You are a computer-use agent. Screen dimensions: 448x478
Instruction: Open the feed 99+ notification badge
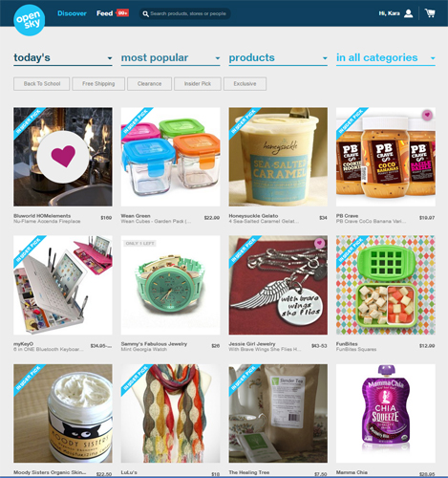[x=122, y=13]
